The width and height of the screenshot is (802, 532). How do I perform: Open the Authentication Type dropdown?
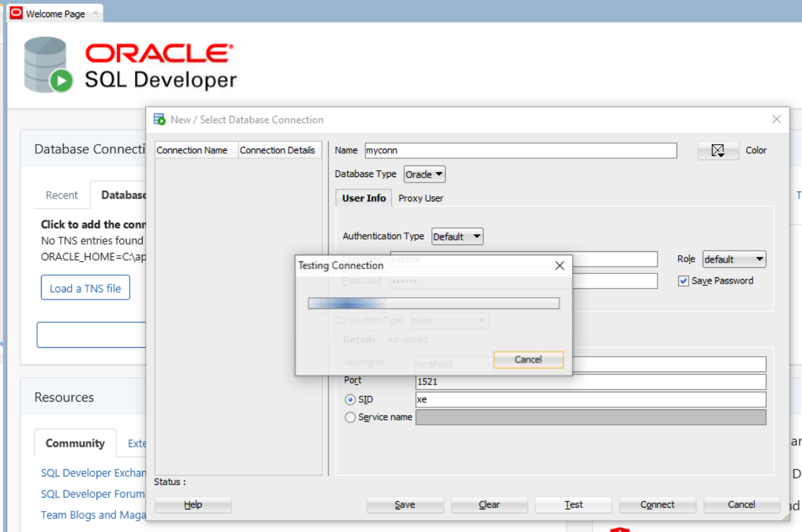coord(457,236)
